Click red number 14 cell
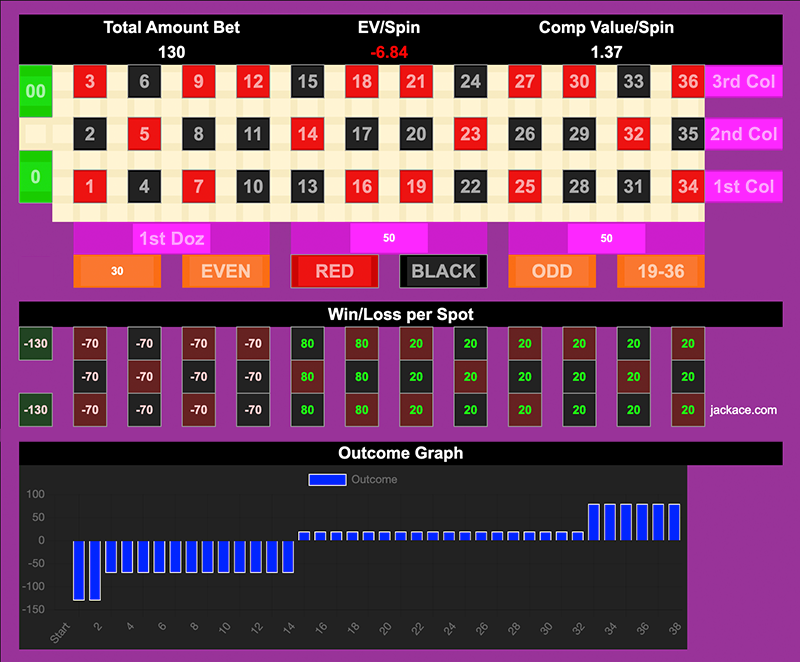This screenshot has height=662, width=800. pyautogui.click(x=308, y=134)
